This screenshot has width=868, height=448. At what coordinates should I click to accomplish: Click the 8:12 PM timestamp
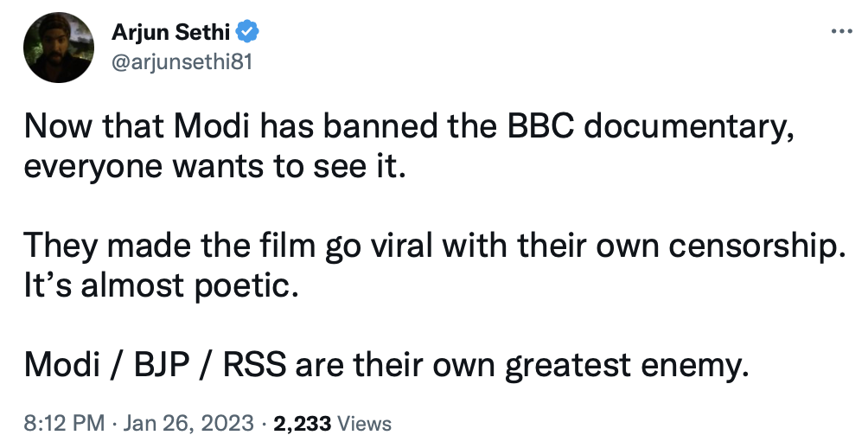pyautogui.click(x=66, y=424)
